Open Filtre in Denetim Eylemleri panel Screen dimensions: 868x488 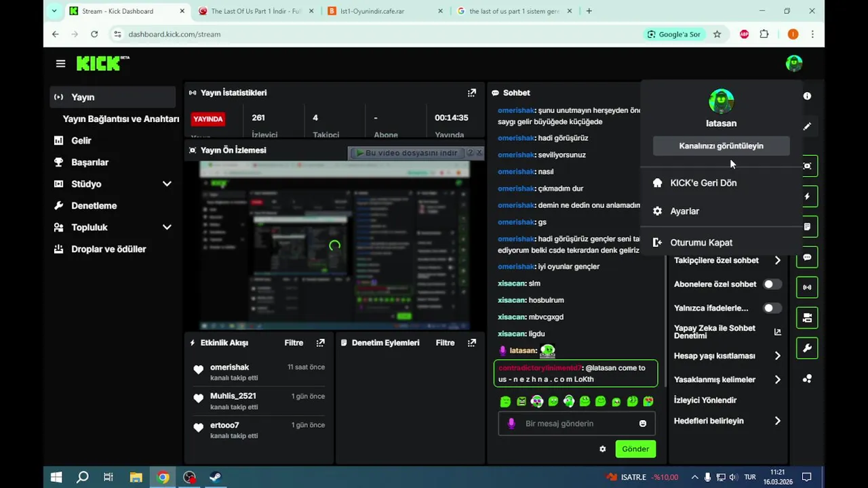[x=445, y=343]
